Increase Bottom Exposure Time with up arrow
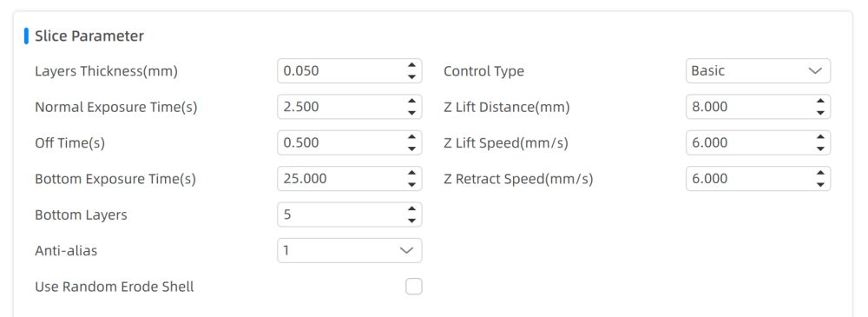The width and height of the screenshot is (868, 317). click(x=411, y=174)
